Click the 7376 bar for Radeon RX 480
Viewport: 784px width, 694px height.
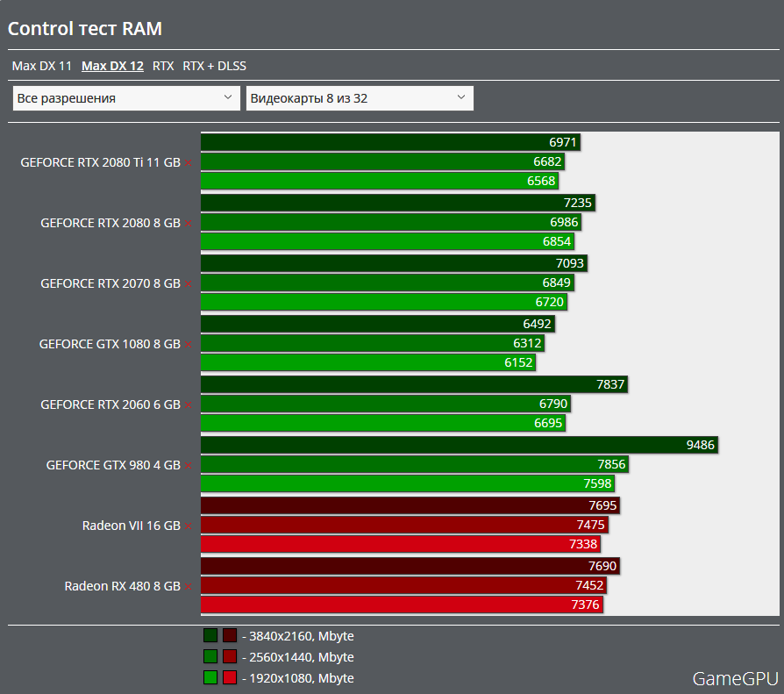tap(402, 605)
